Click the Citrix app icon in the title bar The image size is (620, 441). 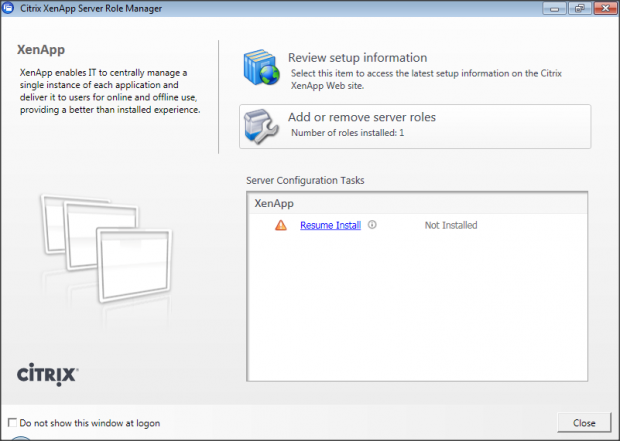tap(8, 8)
